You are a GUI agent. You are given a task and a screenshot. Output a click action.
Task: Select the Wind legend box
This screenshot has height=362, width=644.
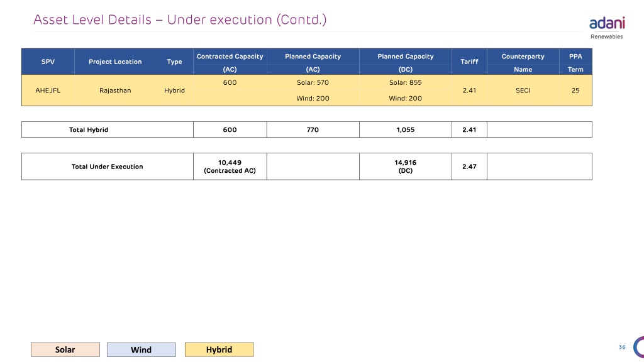(142, 349)
